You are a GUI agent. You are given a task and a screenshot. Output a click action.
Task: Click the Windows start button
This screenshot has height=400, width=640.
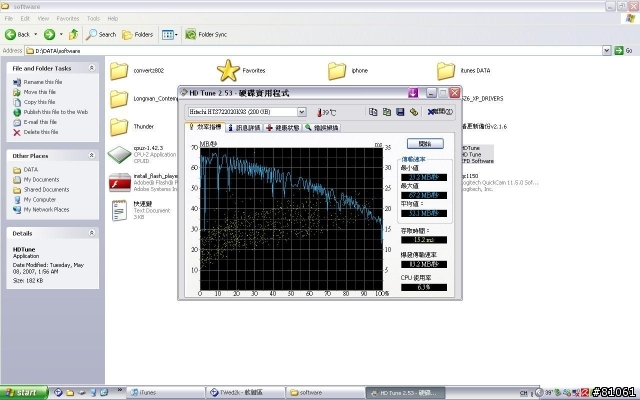(24, 393)
